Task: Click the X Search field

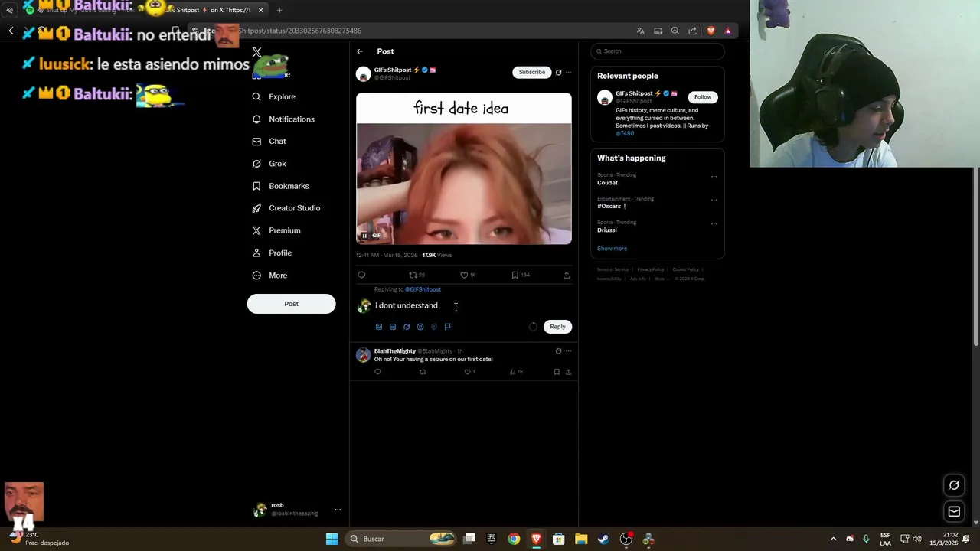Action: click(658, 51)
